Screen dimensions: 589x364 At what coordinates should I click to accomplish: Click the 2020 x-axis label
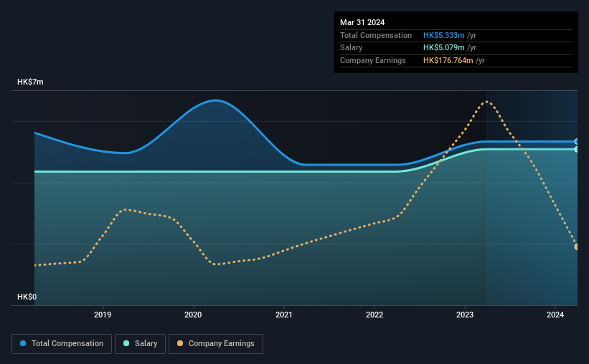coord(193,315)
